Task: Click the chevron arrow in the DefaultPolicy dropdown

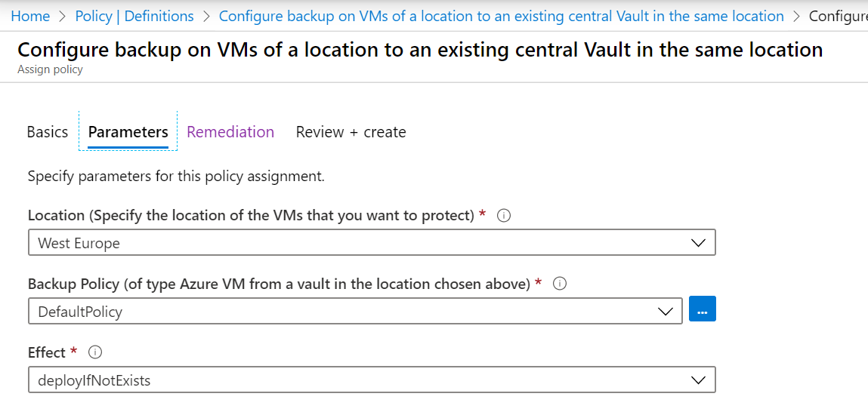Action: point(665,311)
